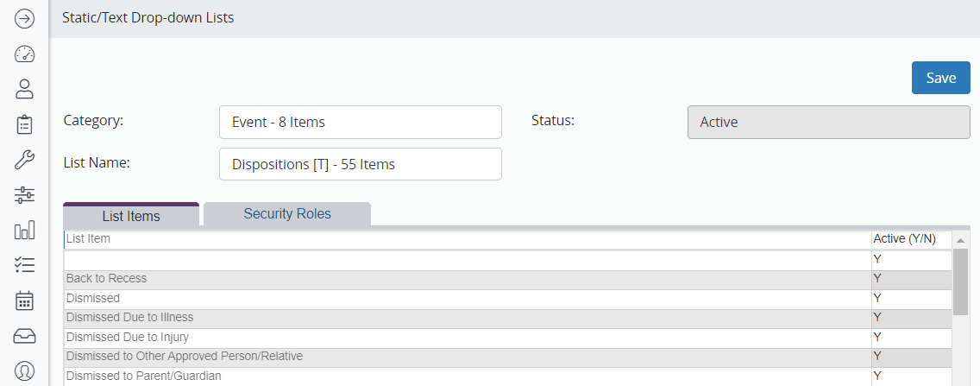Select the Dismissed list item
Image resolution: width=980 pixels, height=386 pixels.
[x=468, y=299]
